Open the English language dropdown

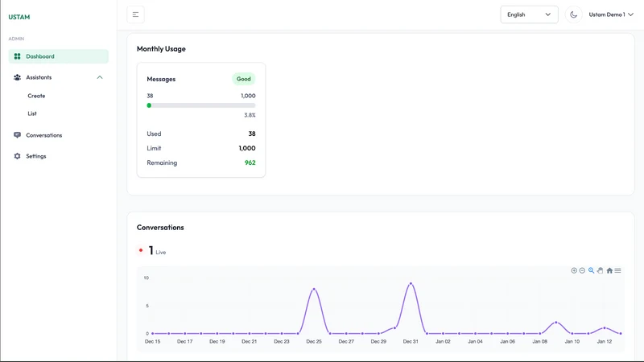[529, 14]
